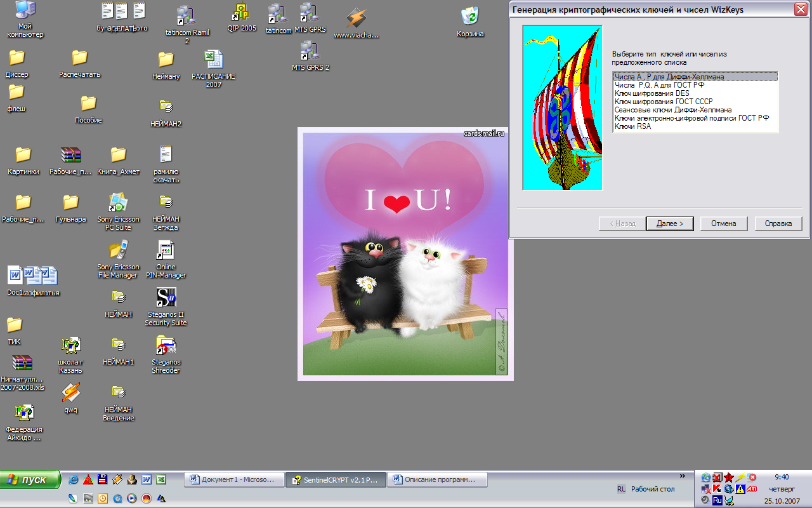
Task: Select 'Ключи электронно-цифровой подписи ГОСТ РФ'
Action: click(x=695, y=118)
